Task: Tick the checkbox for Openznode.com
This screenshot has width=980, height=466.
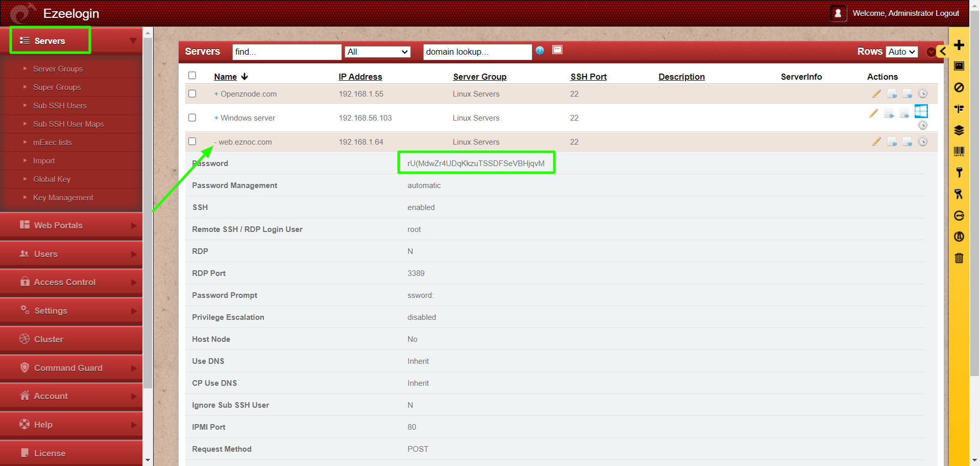Action: [192, 94]
